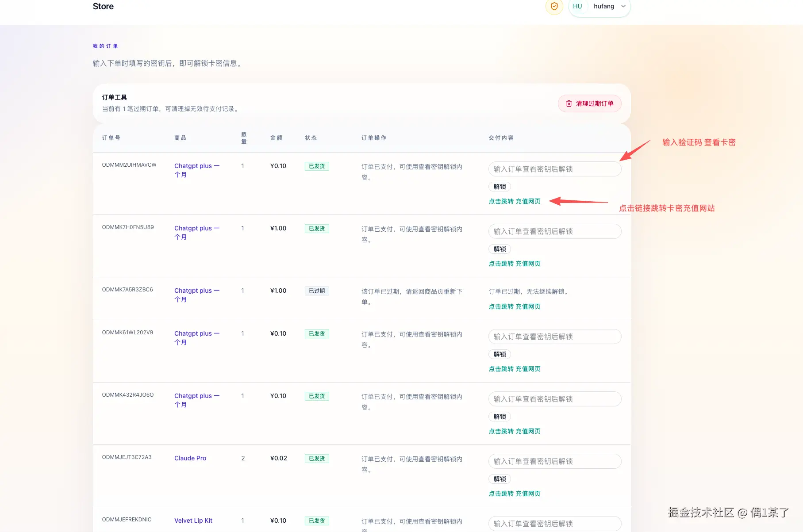Select order number ODMMM2UIHMAVCW
The width and height of the screenshot is (803, 532).
[129, 165]
